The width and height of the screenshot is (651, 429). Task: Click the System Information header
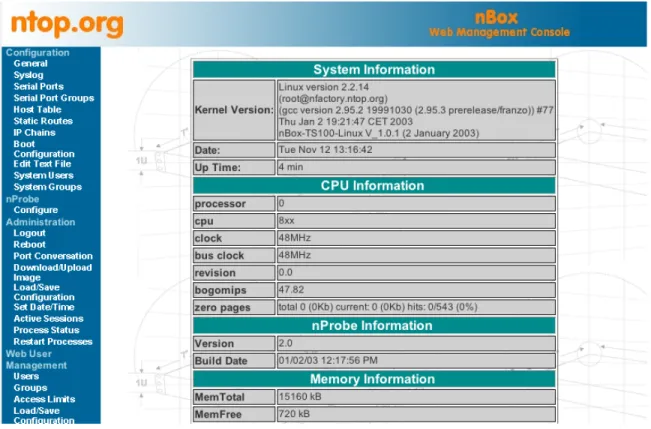(374, 70)
